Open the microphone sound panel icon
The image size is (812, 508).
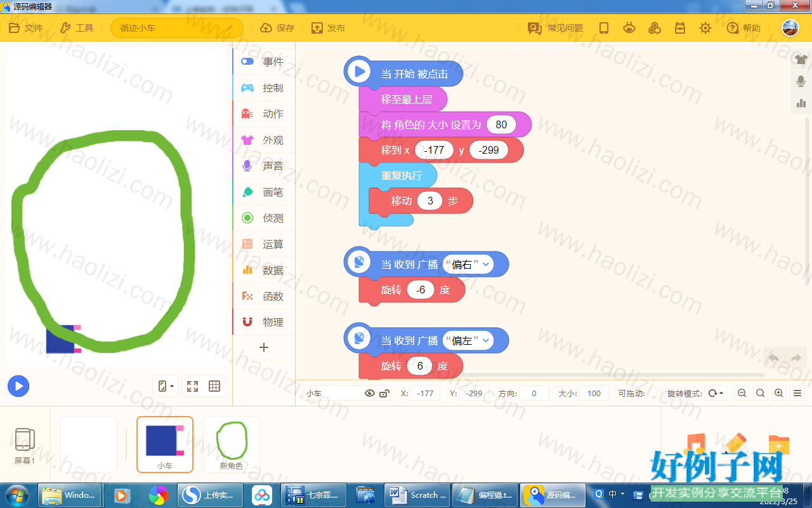tap(801, 81)
